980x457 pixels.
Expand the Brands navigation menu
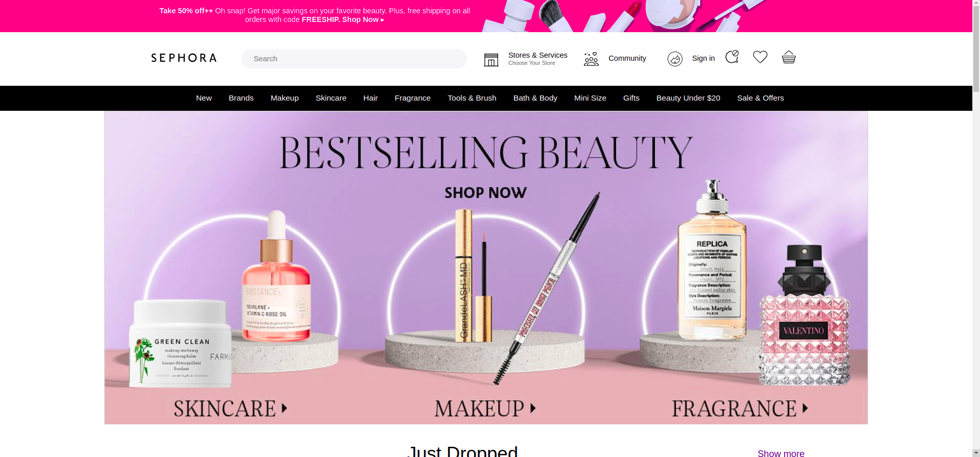(241, 98)
